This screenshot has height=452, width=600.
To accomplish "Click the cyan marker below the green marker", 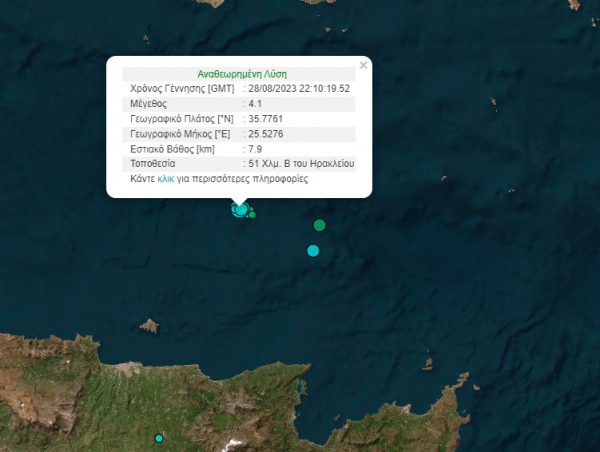I will 313,250.
